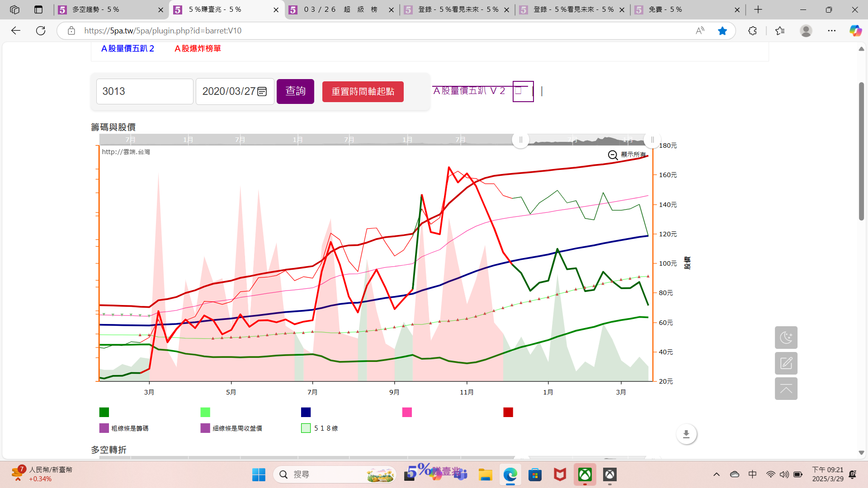868x488 pixels.
Task: Click the chart download arrow button
Action: [x=686, y=434]
